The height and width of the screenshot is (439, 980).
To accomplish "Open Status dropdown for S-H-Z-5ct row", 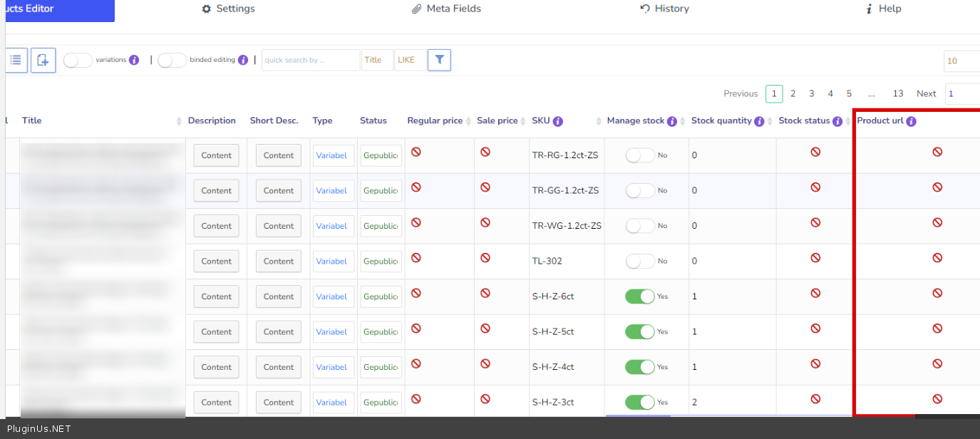I will (x=381, y=332).
